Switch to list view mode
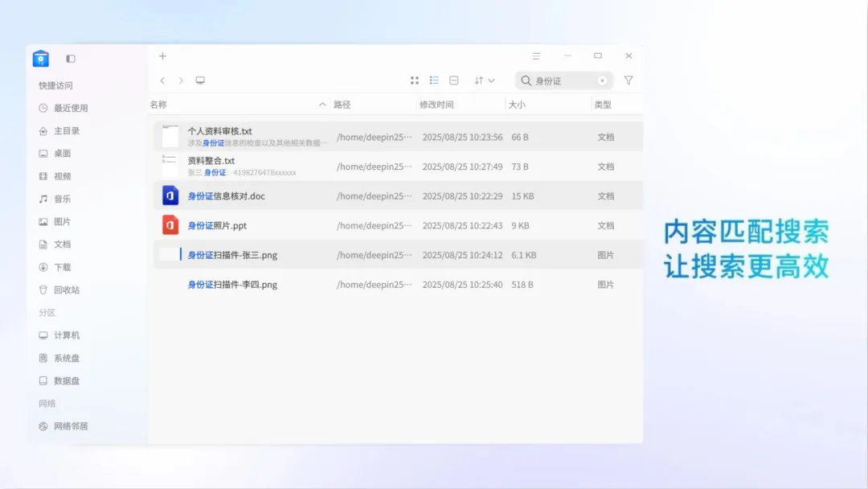This screenshot has height=489, width=868. pyautogui.click(x=434, y=80)
